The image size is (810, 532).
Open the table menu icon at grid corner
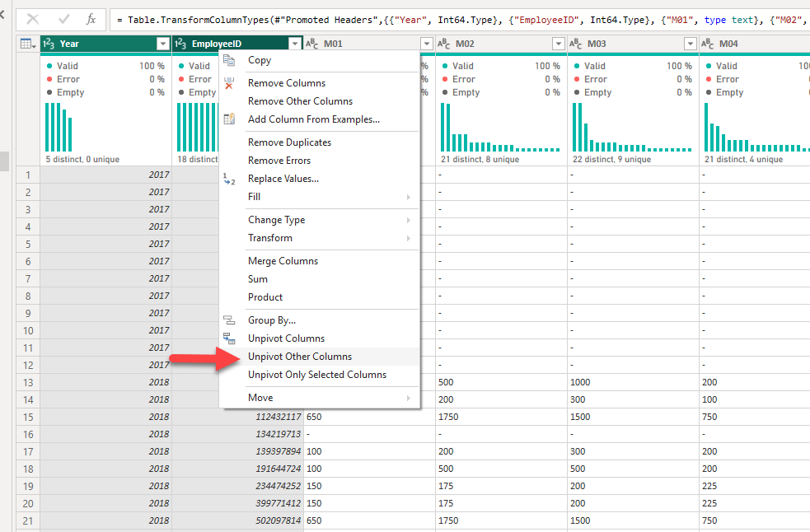coord(27,44)
